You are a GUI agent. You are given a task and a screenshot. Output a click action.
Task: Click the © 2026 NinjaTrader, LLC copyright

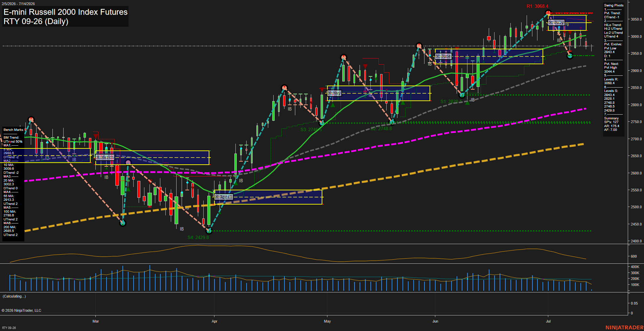pos(21,310)
